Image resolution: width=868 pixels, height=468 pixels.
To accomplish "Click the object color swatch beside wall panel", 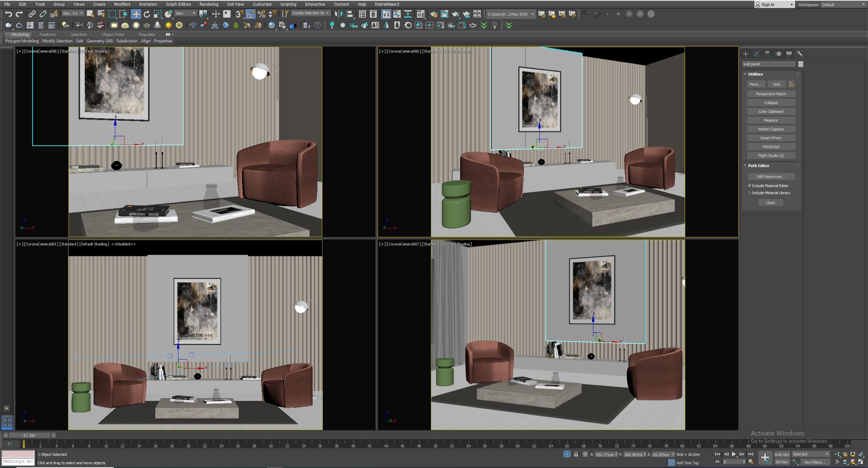I will tap(801, 64).
